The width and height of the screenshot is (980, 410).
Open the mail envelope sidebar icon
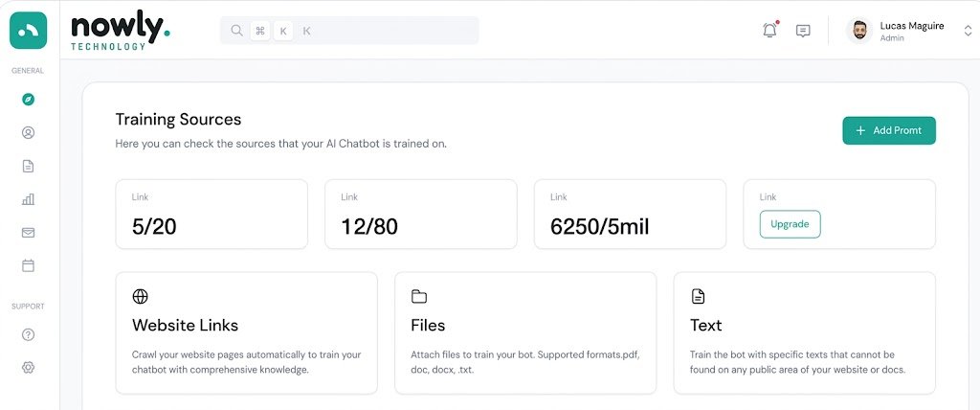click(x=28, y=233)
